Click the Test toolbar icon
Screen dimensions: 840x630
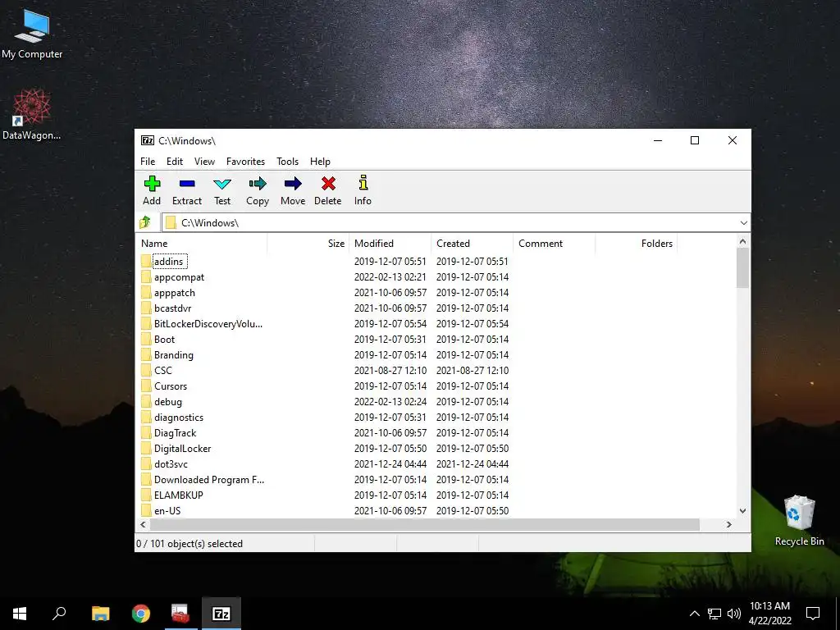222,185
